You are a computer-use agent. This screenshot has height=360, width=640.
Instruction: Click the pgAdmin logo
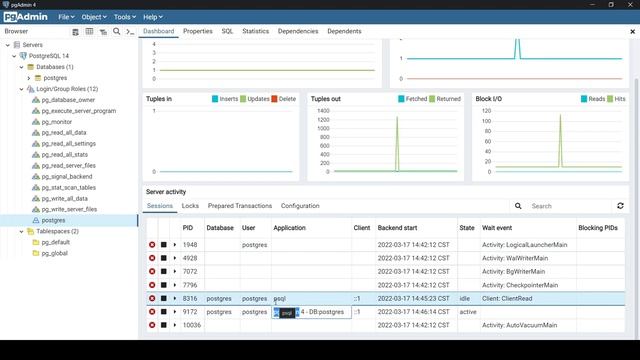(x=26, y=17)
